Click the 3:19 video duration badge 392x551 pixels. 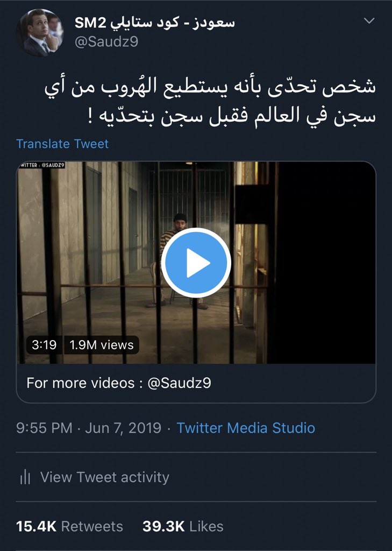click(44, 345)
